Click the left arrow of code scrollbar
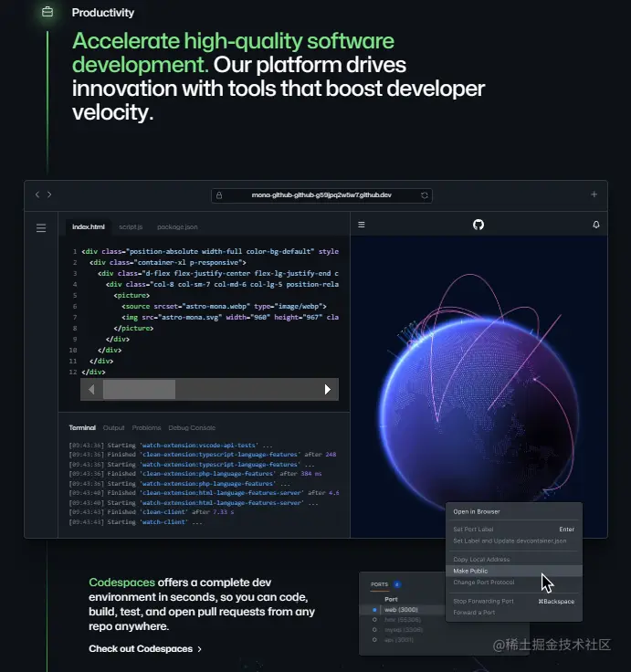631x672 pixels. click(x=91, y=389)
